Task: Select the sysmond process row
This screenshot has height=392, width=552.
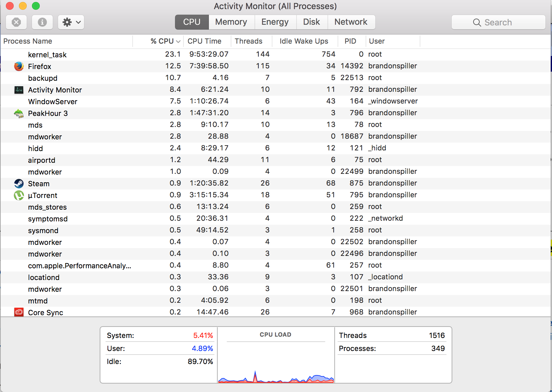Action: click(276, 230)
